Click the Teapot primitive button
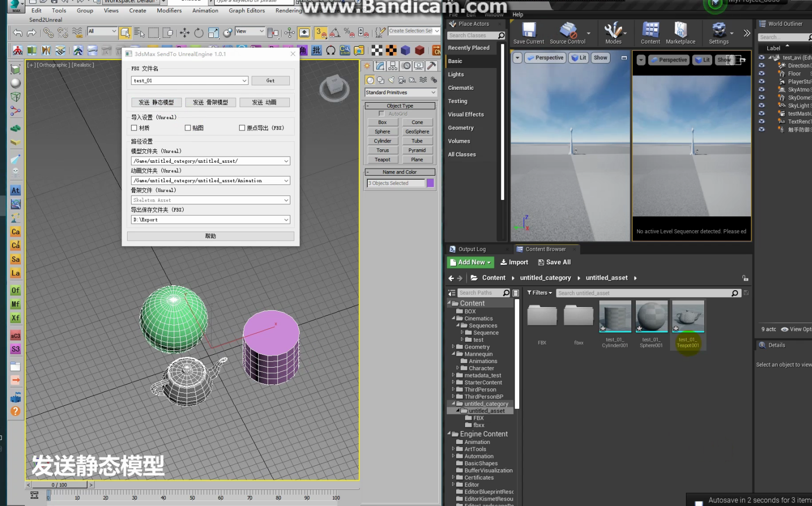812x506 pixels. coord(382,160)
